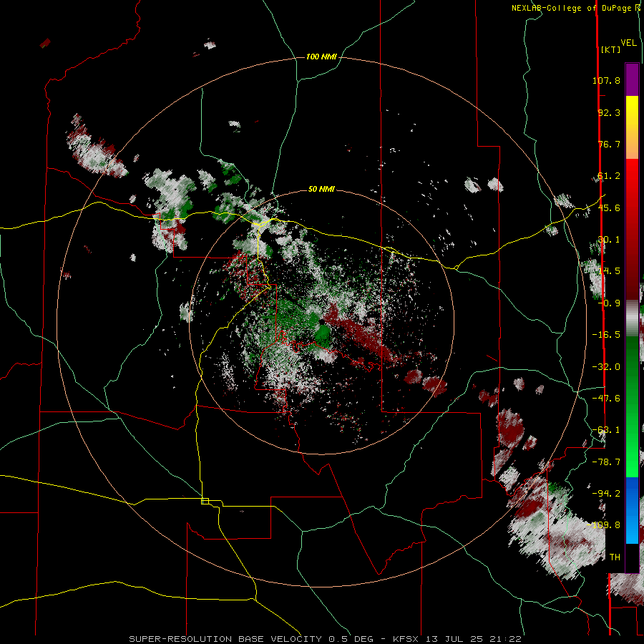Image resolution: width=644 pixels, height=644 pixels.
Task: Click the 100 NMI range ring label
Action: click(321, 57)
